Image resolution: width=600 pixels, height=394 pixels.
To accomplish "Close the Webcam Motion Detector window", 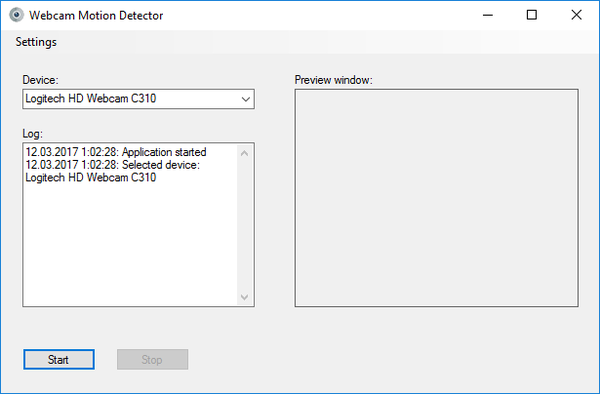I will 576,15.
